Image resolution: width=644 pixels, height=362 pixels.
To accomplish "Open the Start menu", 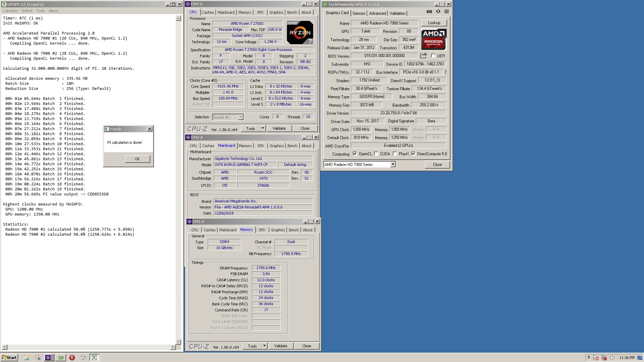I will click(x=9, y=358).
